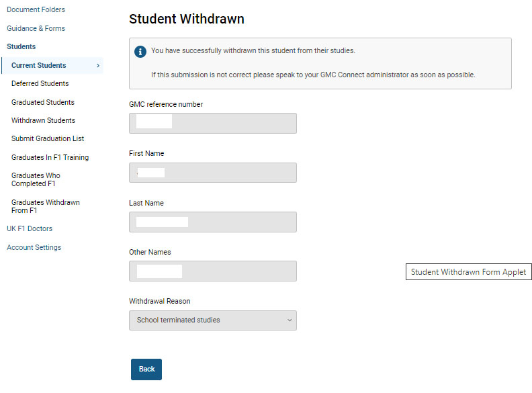
Task: Open Document Folders in sidebar
Action: tap(36, 9)
